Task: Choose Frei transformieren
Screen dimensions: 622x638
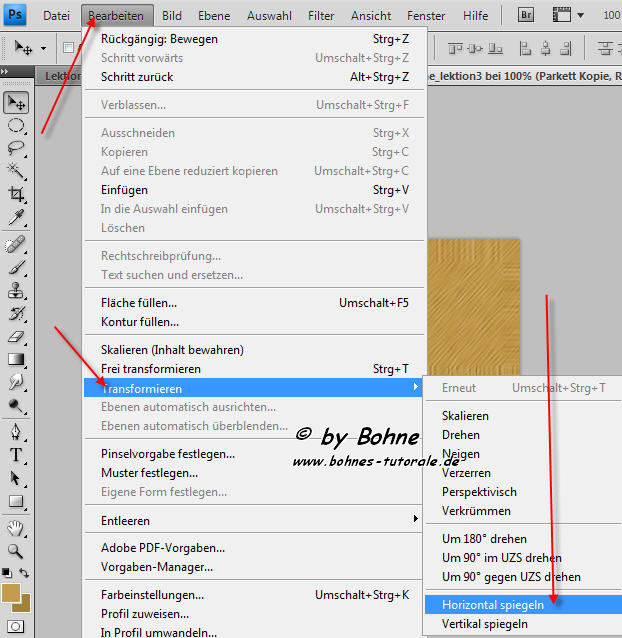Action: 255,369
